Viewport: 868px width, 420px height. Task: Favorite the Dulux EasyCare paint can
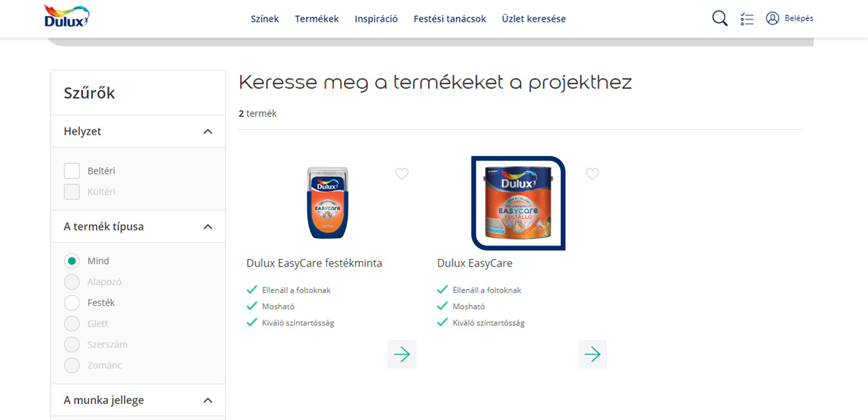(592, 174)
